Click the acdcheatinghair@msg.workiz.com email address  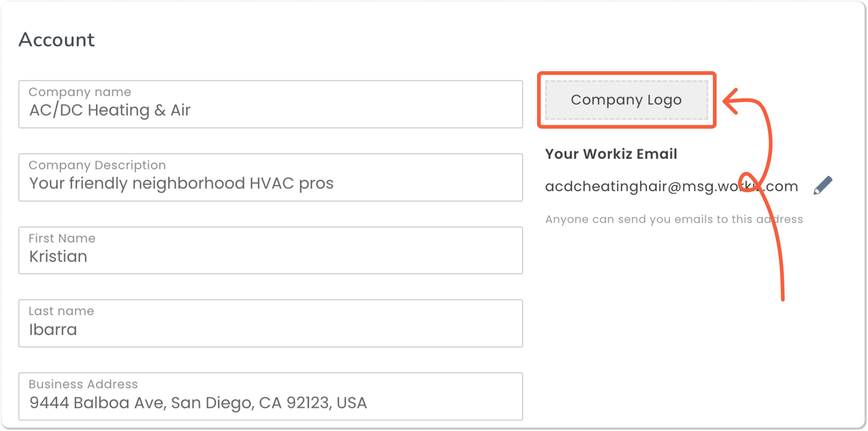click(672, 186)
